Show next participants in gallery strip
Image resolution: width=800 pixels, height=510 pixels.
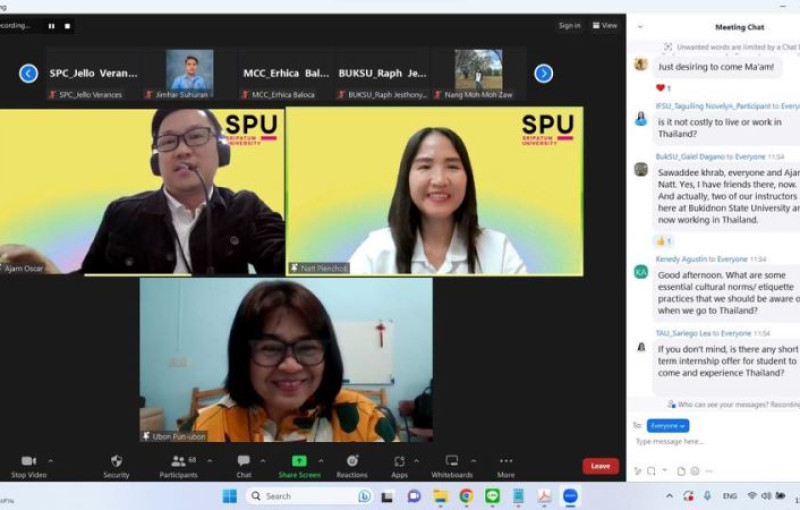point(544,73)
